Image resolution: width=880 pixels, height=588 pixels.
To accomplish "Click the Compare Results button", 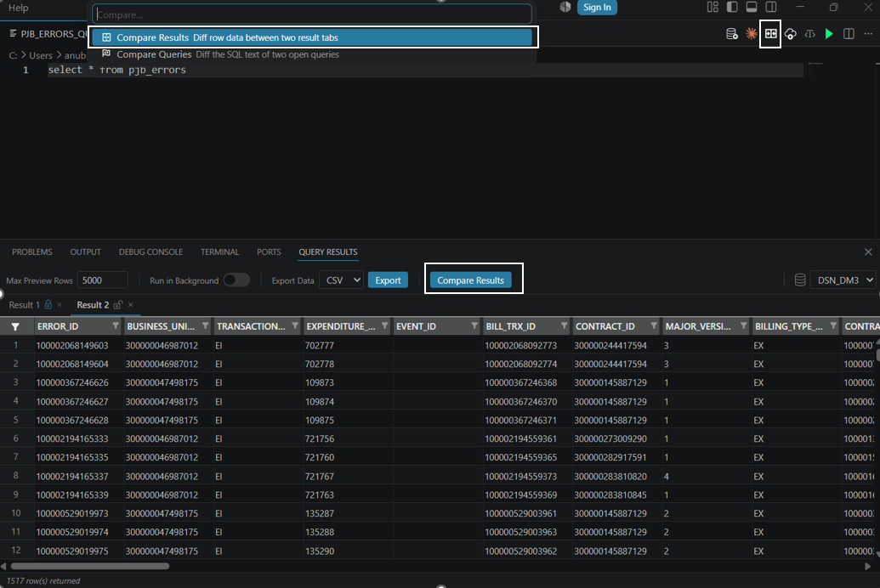I will [x=470, y=280].
